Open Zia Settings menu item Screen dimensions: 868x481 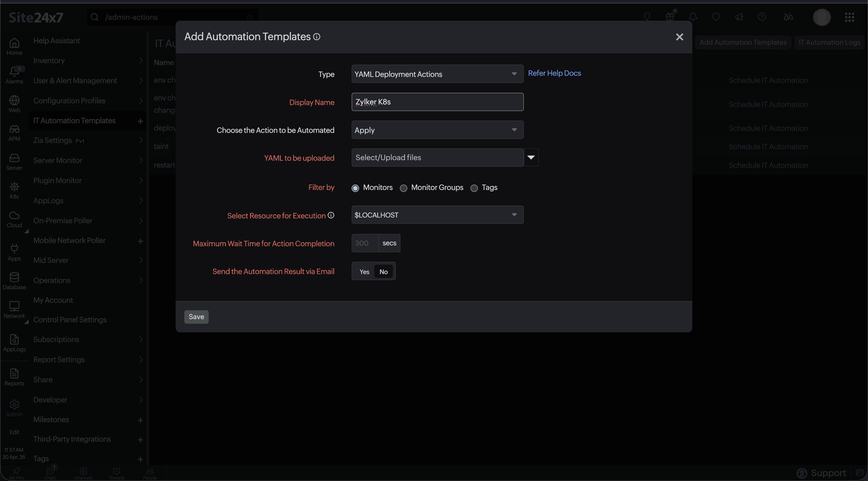(x=53, y=140)
